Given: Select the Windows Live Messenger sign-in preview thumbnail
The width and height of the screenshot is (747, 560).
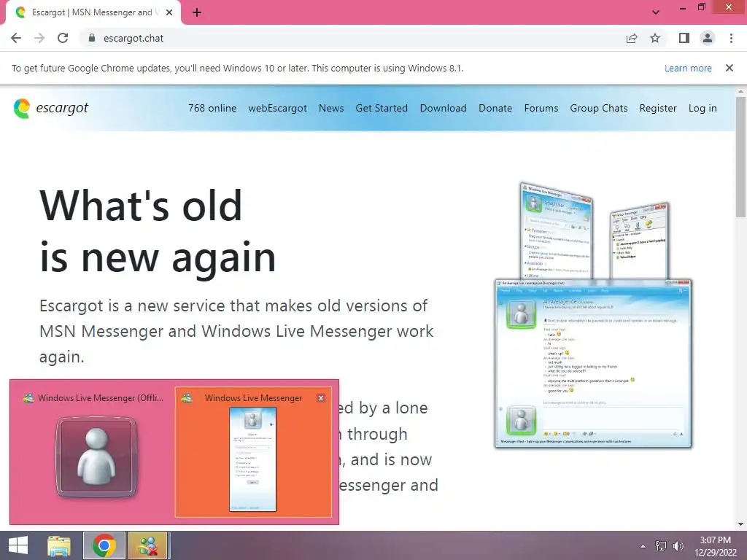Looking at the screenshot, I should (253, 452).
